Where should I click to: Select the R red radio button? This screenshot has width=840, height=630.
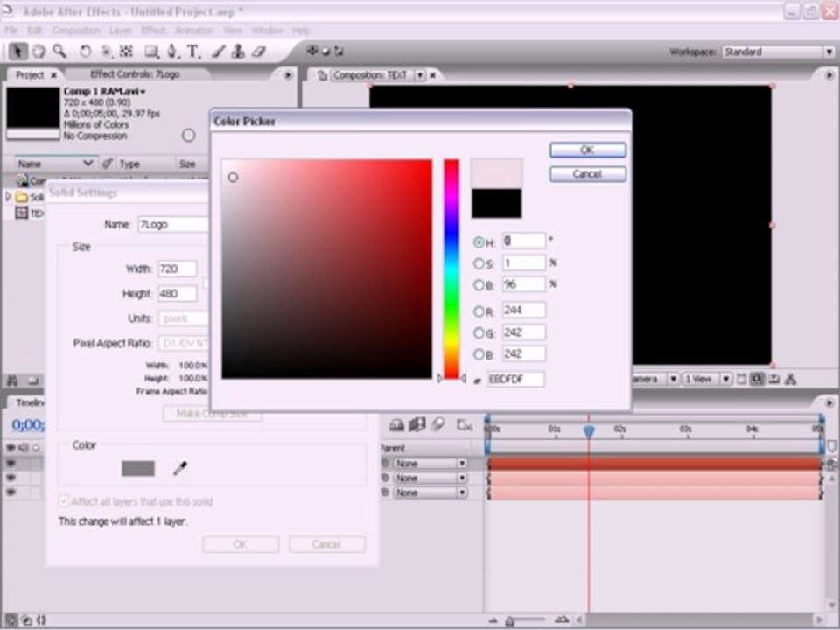(x=479, y=311)
